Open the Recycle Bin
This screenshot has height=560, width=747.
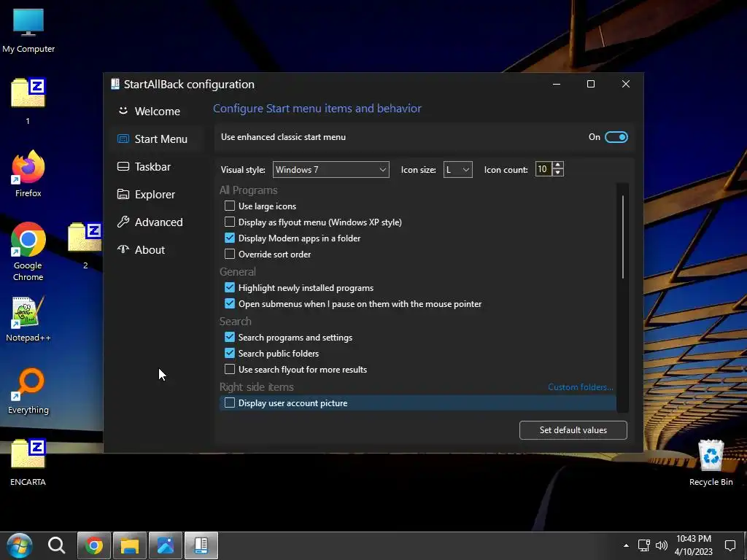click(711, 462)
